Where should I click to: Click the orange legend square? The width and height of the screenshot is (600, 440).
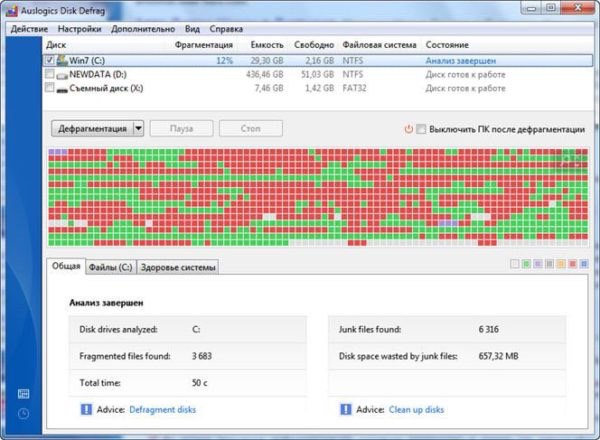click(561, 264)
